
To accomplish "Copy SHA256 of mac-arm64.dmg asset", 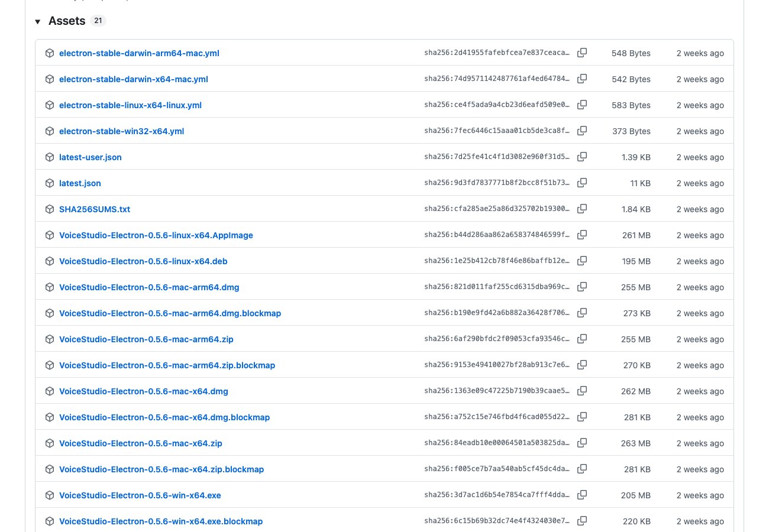I will [x=582, y=287].
